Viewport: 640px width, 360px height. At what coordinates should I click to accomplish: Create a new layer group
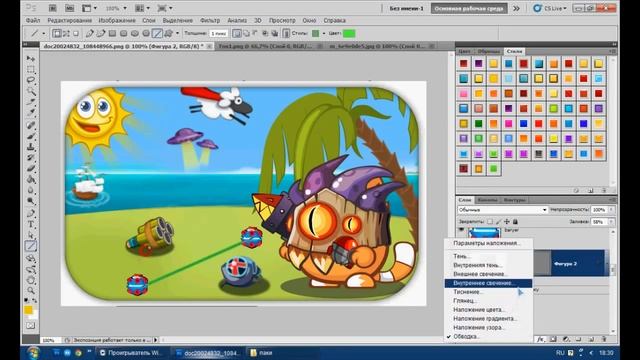(578, 339)
